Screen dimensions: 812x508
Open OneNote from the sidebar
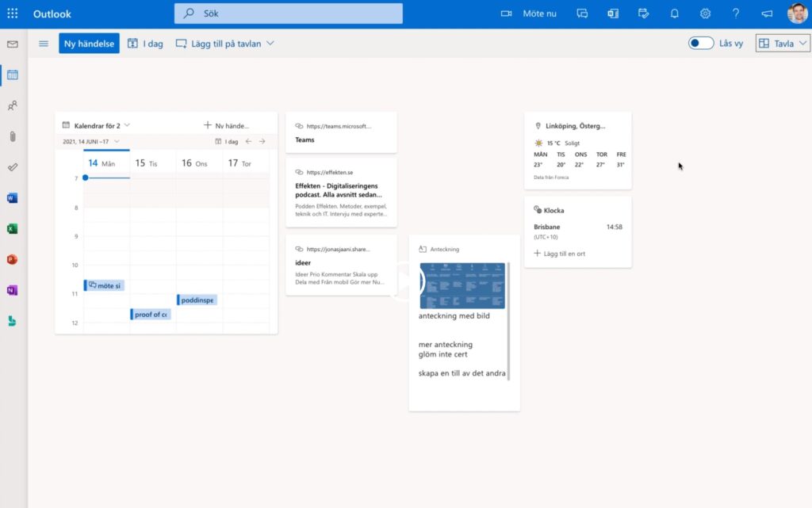(x=13, y=290)
